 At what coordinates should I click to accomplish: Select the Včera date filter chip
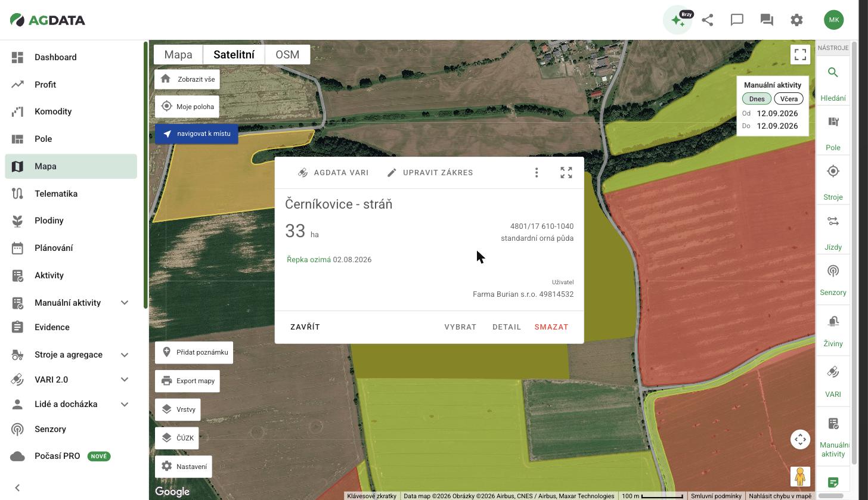click(789, 99)
